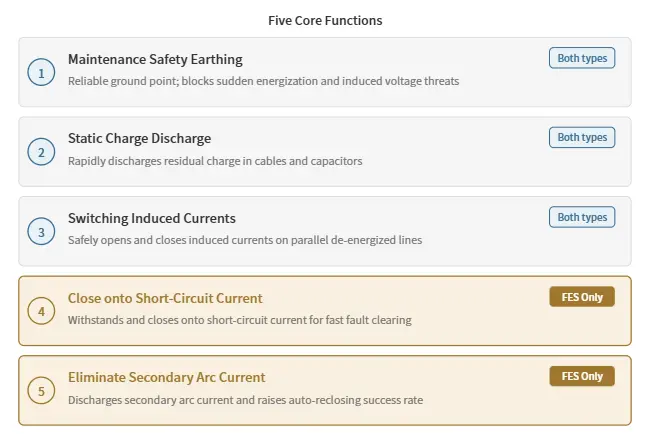Select the Switching Induced Currents heading
646x436 pixels.
pos(152,218)
